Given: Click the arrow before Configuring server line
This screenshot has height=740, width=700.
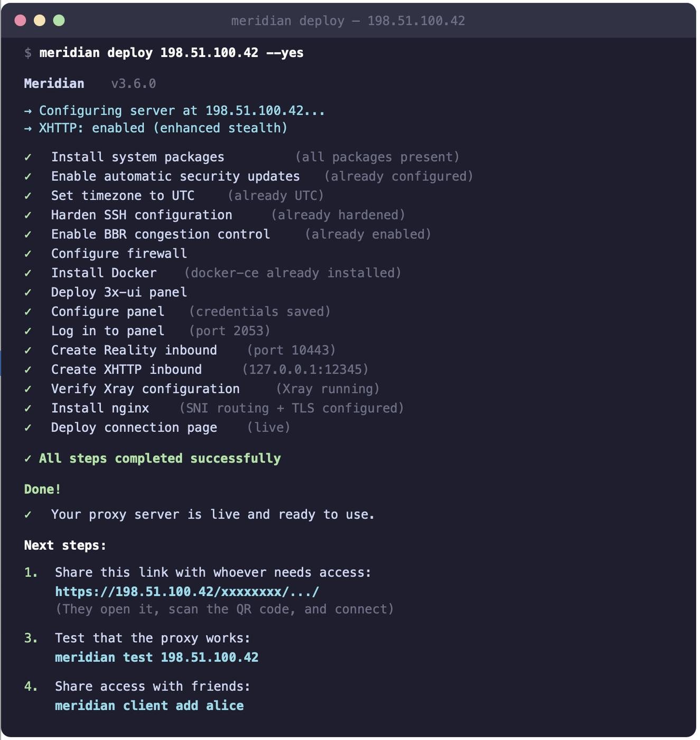Looking at the screenshot, I should (28, 111).
